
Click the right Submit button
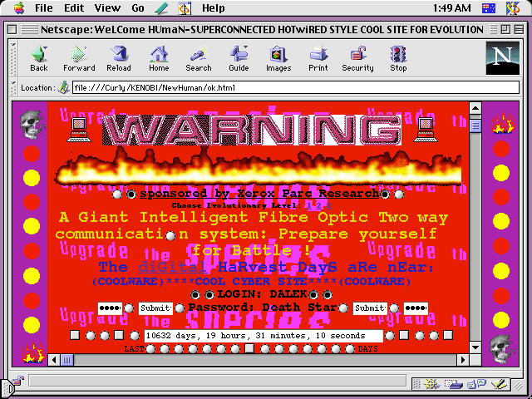click(370, 308)
